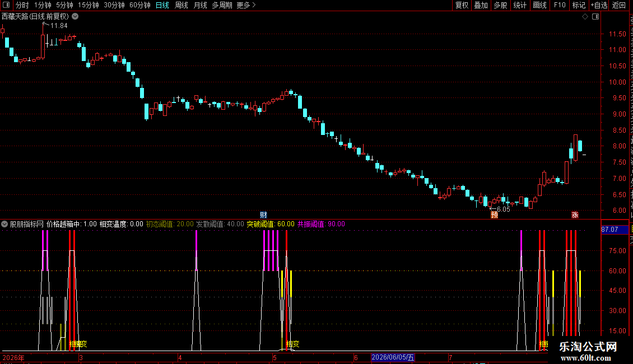This screenshot has height=364, width=633.
Task: Open 多股 multi-stock view
Action: 500,5
